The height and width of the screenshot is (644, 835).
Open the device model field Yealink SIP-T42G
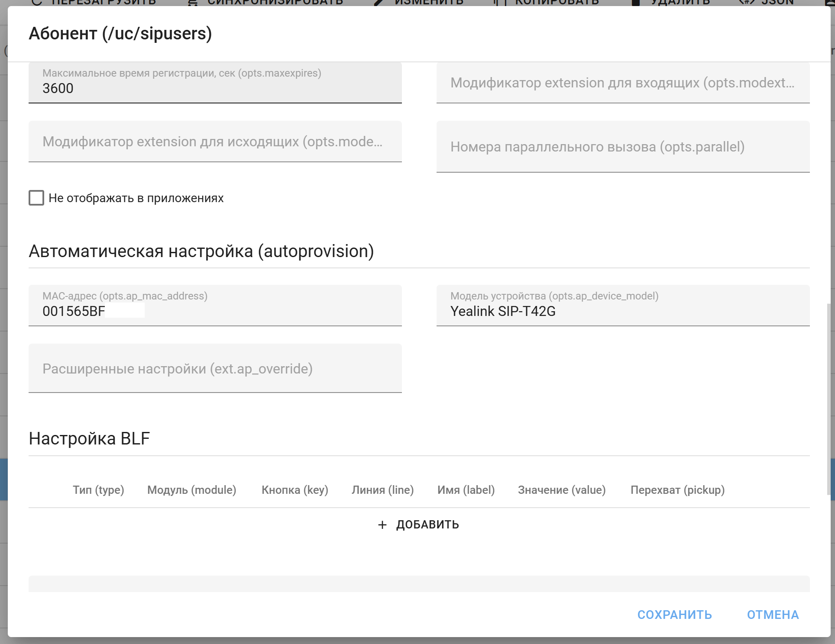tap(622, 311)
